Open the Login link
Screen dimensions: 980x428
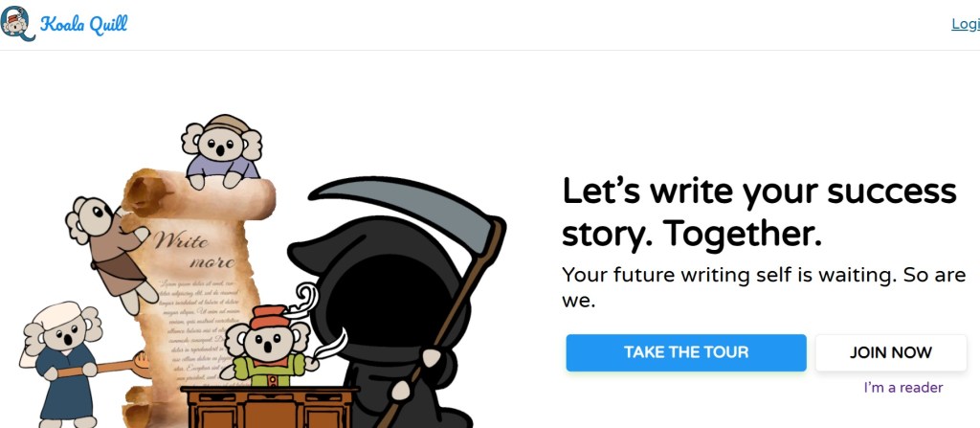966,24
